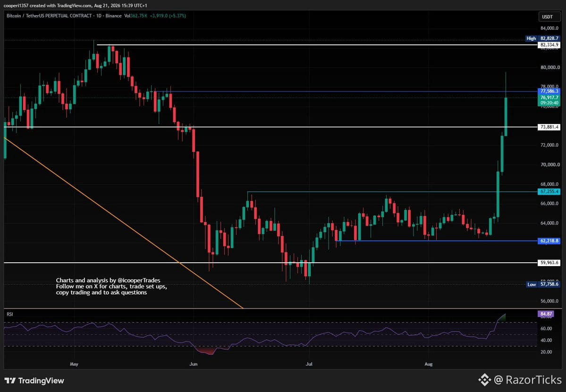Click the RSI indicator label
This screenshot has height=392, width=566.
pyautogui.click(x=10, y=314)
